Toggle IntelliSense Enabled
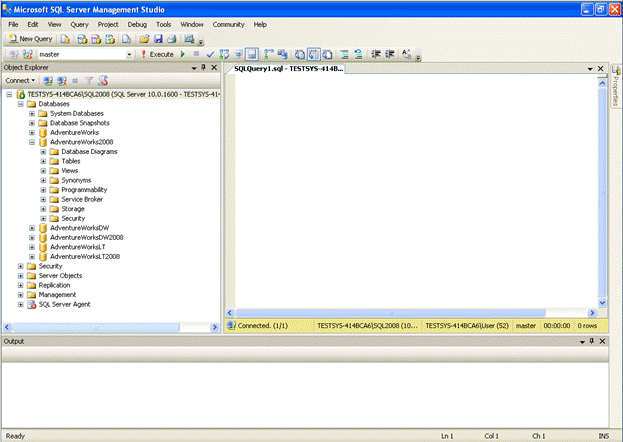The width and height of the screenshot is (623, 442). point(252,54)
